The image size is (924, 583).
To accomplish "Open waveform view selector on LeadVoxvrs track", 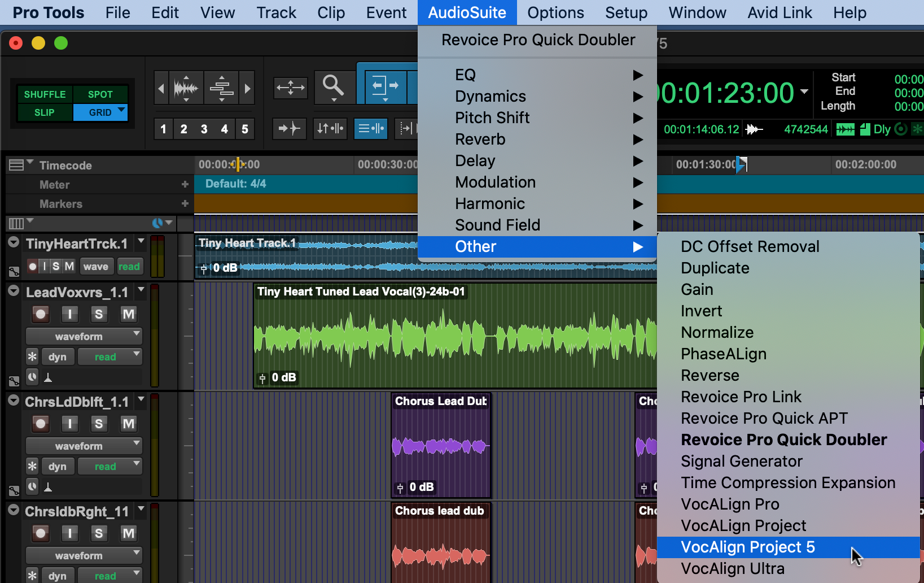I will 84,337.
